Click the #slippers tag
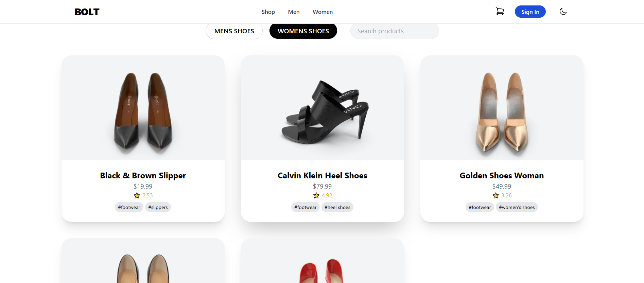 click(158, 207)
